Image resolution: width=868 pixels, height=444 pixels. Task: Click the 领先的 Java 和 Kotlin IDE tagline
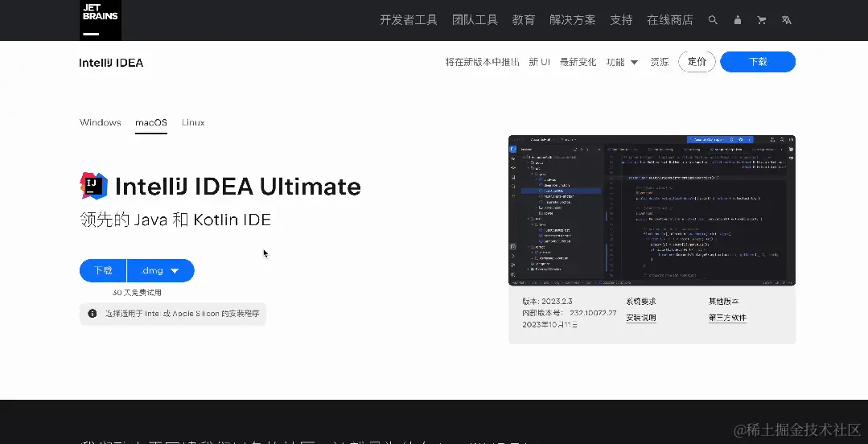pyautogui.click(x=175, y=220)
